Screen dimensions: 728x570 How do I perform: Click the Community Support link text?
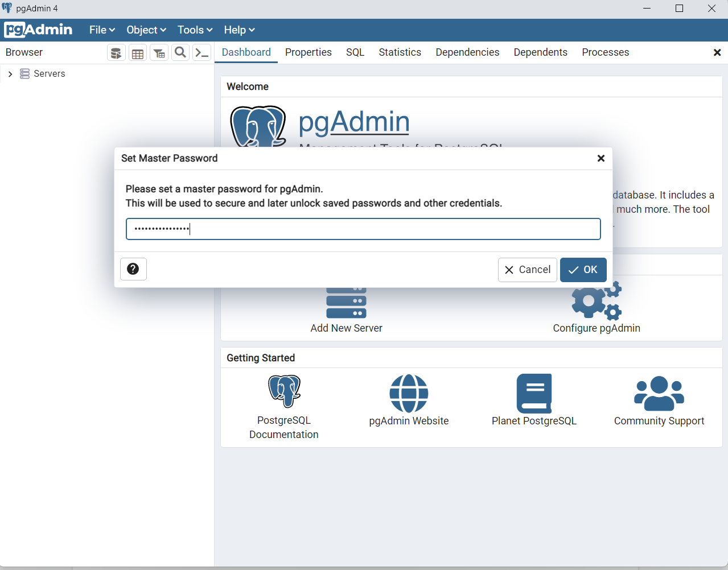point(659,421)
